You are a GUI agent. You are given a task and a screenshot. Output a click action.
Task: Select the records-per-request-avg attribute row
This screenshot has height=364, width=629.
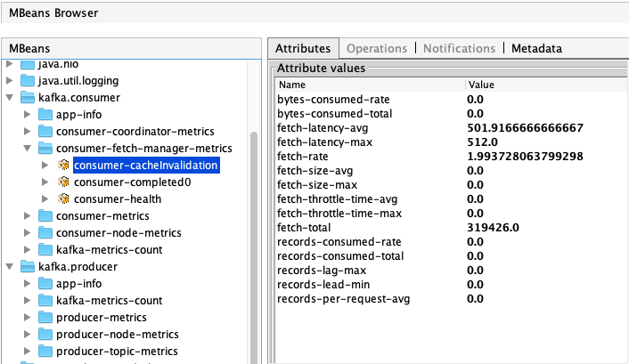click(x=452, y=299)
